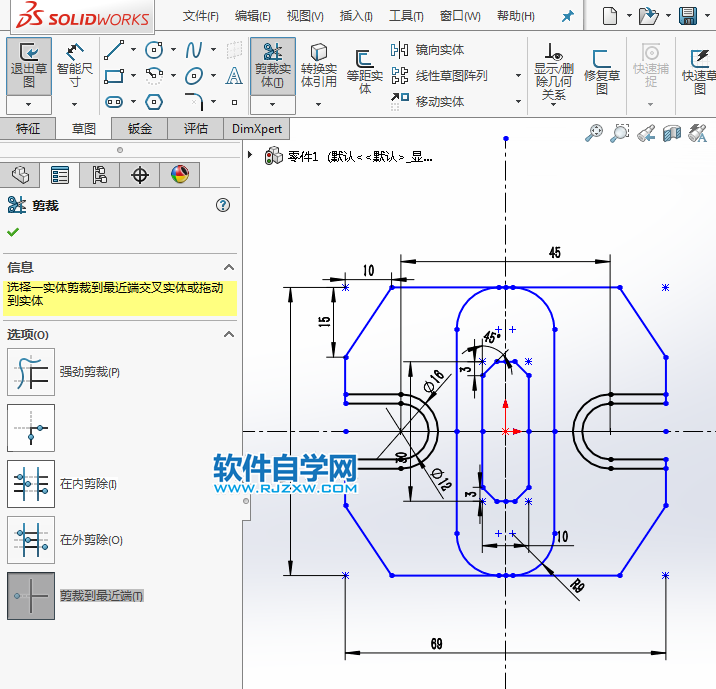Select the Straight Slot tool
The height and width of the screenshot is (689, 716).
114,102
